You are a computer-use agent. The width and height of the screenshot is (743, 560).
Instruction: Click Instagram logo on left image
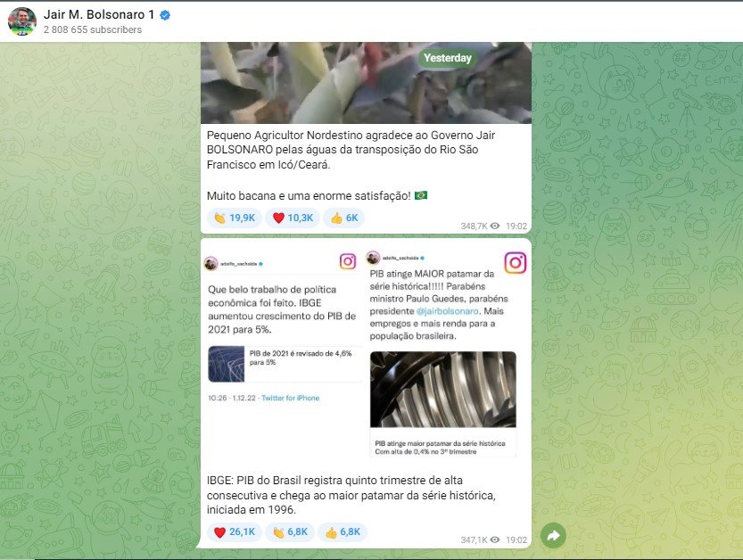coord(348,261)
